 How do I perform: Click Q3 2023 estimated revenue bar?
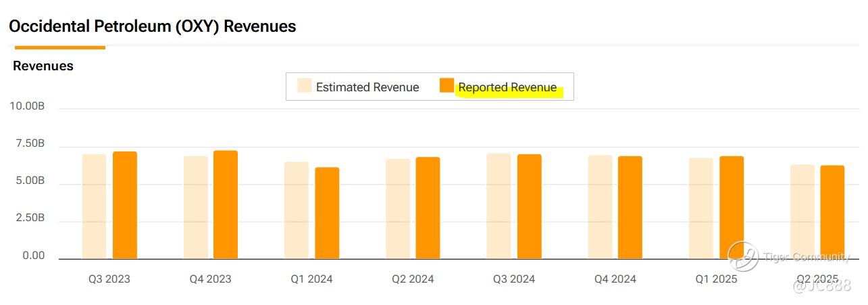[x=95, y=206]
